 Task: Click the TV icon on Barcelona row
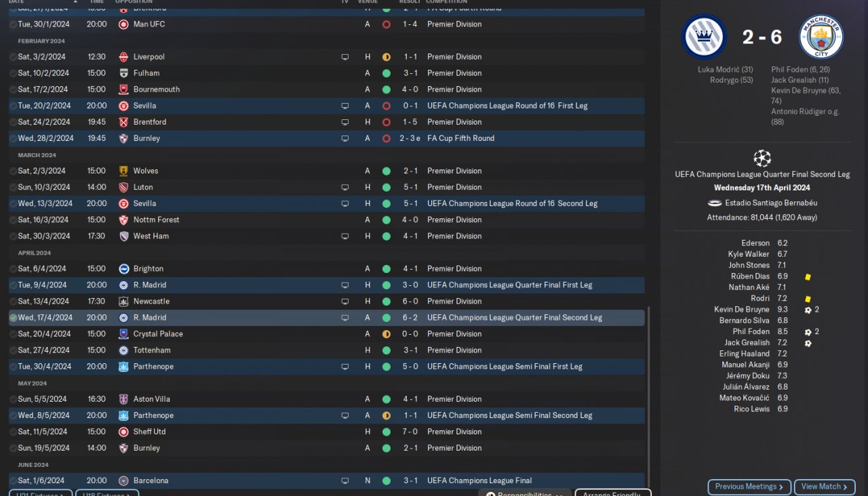click(344, 480)
